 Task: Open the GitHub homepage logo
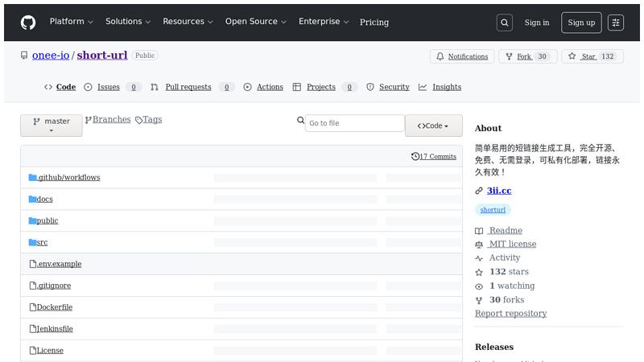pyautogui.click(x=28, y=23)
